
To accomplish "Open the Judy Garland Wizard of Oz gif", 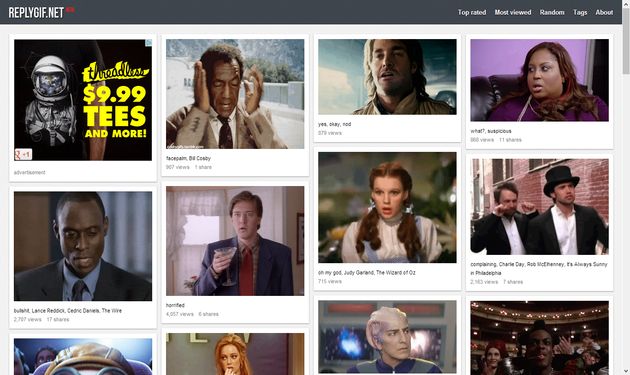I will point(387,207).
